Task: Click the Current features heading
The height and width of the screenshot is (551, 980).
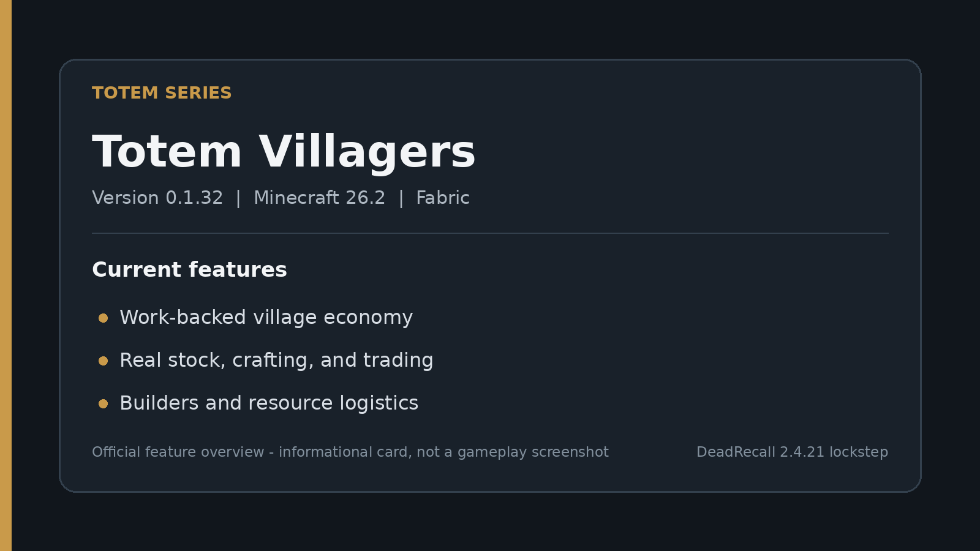Action: click(189, 269)
